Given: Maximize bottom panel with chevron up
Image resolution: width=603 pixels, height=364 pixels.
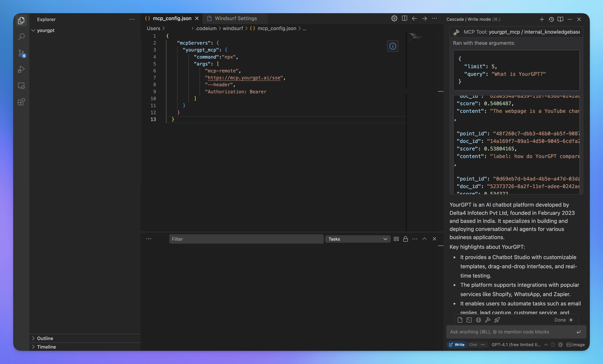Looking at the screenshot, I should click(424, 239).
